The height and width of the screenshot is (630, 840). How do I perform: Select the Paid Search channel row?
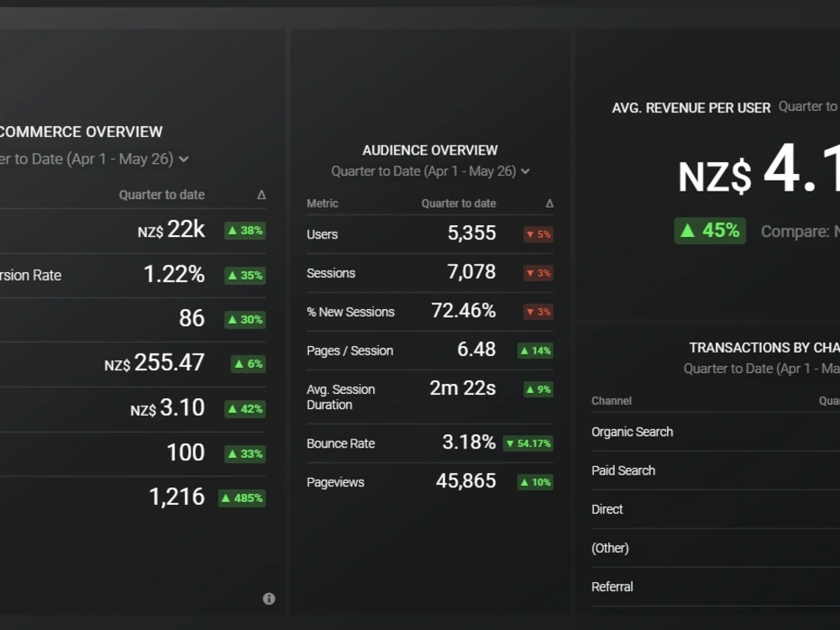pos(716,470)
